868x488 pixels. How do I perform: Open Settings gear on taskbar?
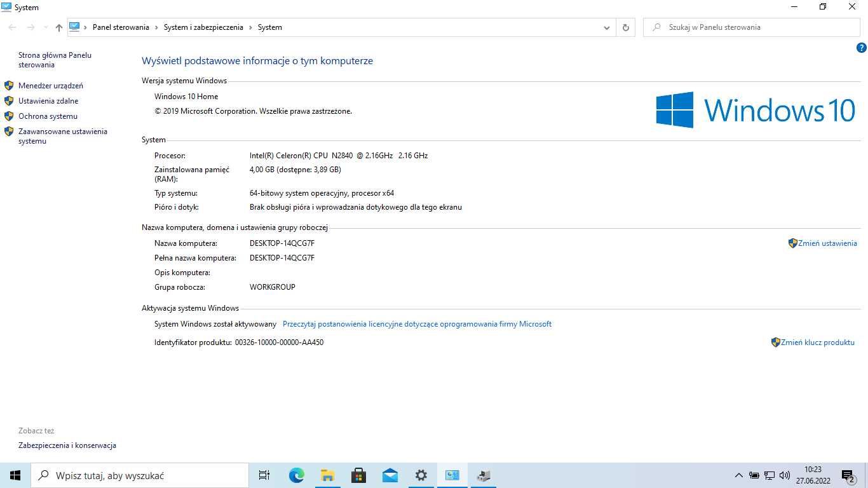(x=421, y=475)
